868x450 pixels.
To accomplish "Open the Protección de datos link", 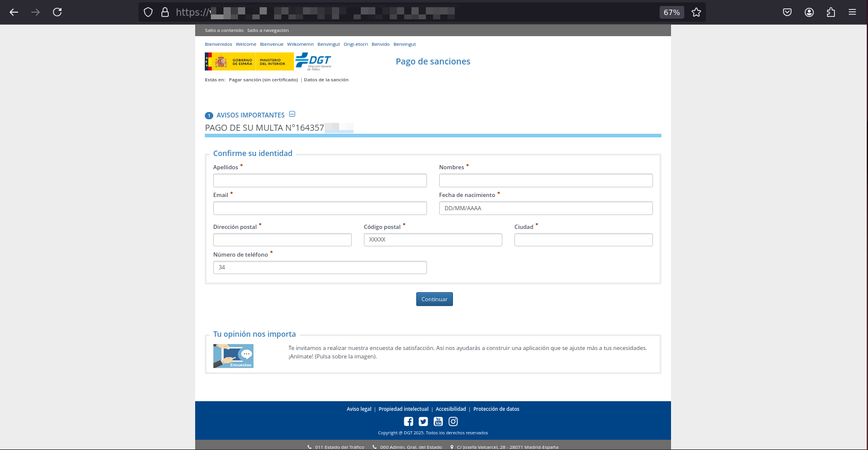I will click(496, 409).
